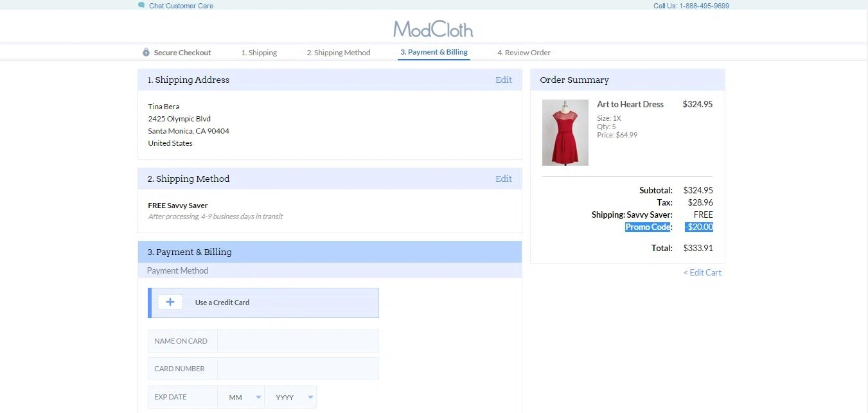This screenshot has height=413, width=868.
Task: Choose the Use a Credit Card option
Action: [x=263, y=303]
